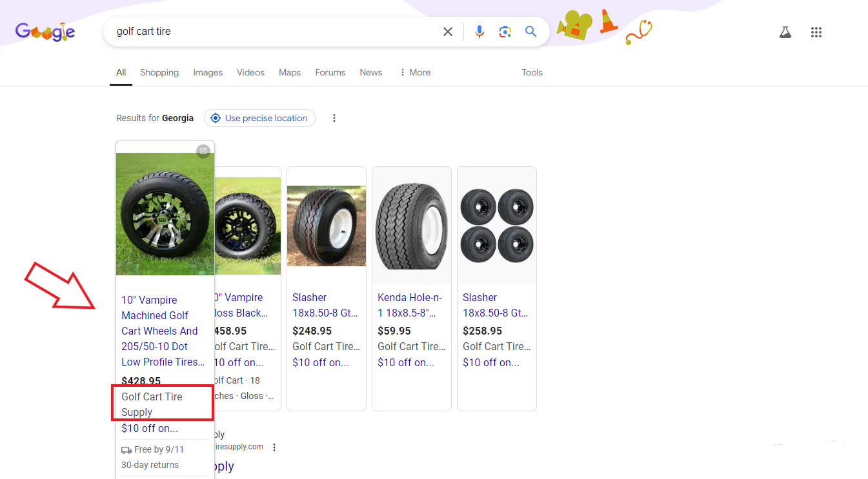
Task: Click the $59.95 price
Action: pyautogui.click(x=394, y=331)
